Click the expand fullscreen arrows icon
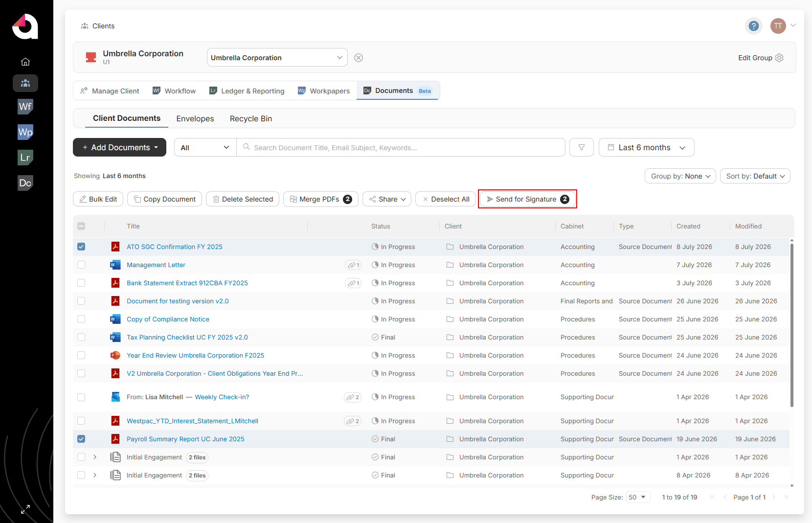Image resolution: width=812 pixels, height=523 pixels. [x=25, y=509]
